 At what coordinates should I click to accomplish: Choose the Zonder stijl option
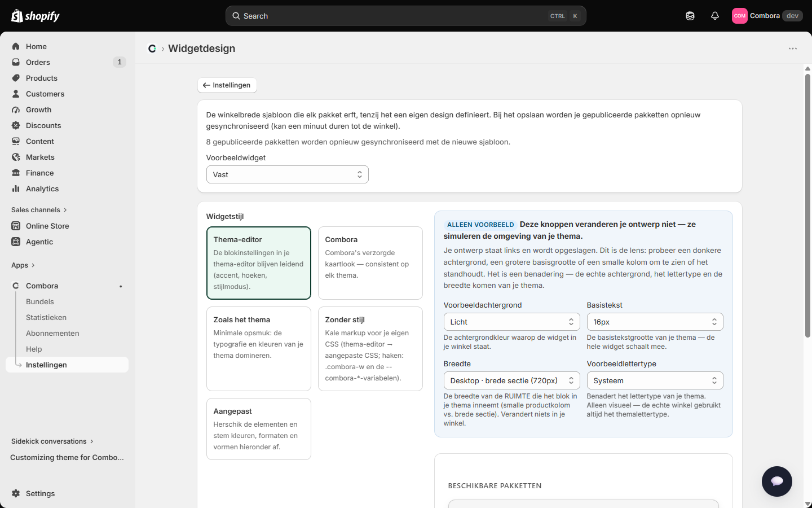(370, 349)
